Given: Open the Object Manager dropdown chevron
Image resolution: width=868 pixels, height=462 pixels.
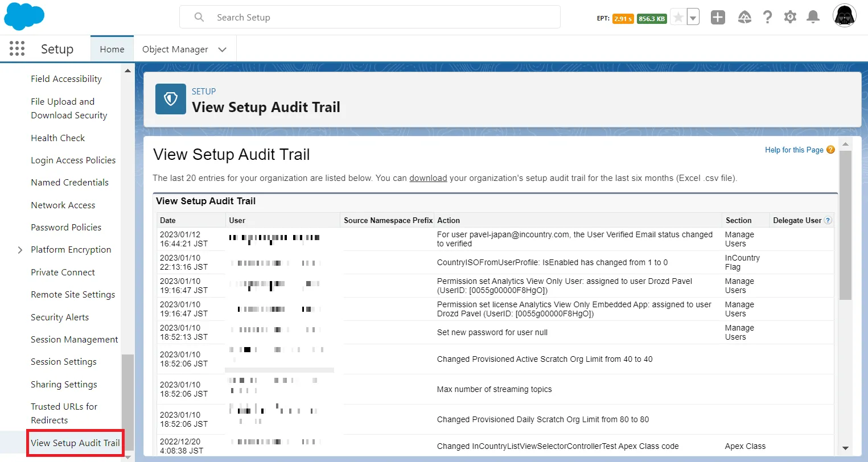Looking at the screenshot, I should tap(223, 49).
